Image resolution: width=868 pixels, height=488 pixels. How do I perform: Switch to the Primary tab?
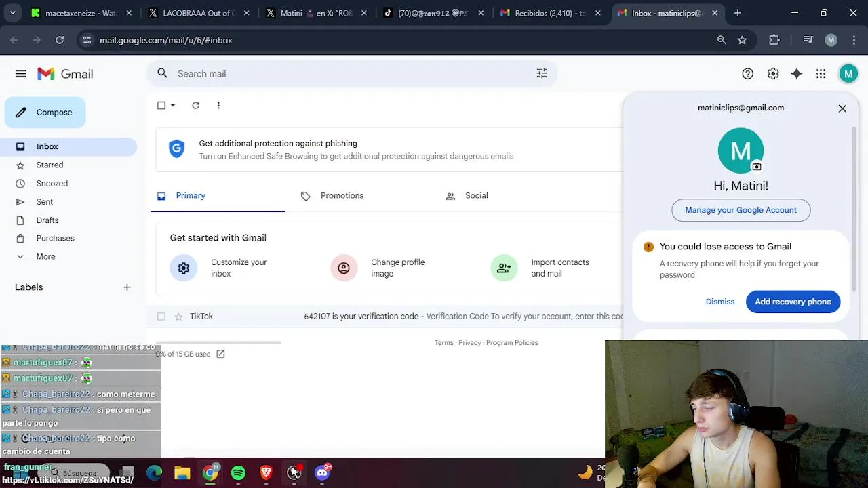pyautogui.click(x=218, y=196)
